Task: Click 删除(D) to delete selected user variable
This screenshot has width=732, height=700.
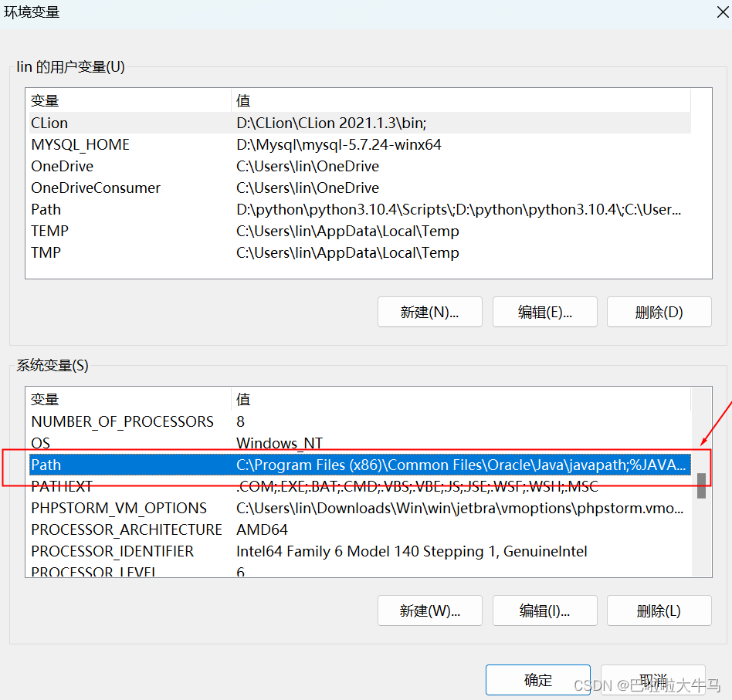Action: 659,312
